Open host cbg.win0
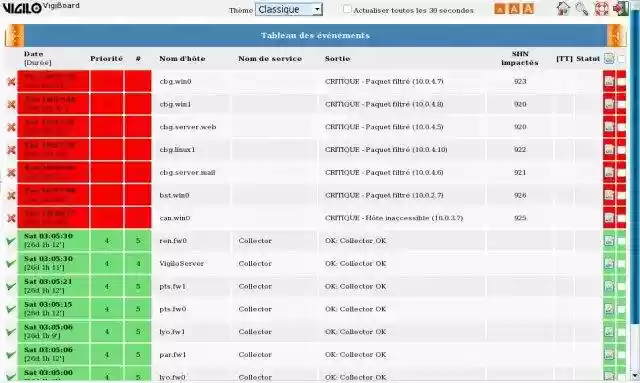 [176, 81]
